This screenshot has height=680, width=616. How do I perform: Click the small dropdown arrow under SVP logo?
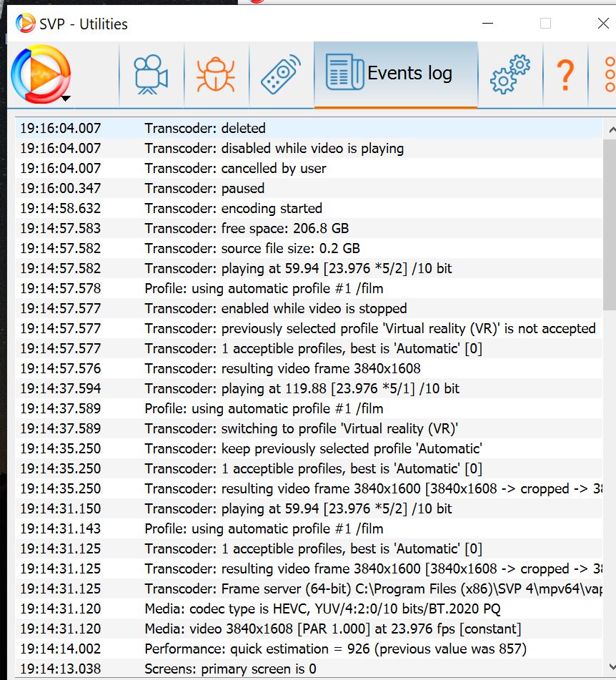[x=66, y=99]
